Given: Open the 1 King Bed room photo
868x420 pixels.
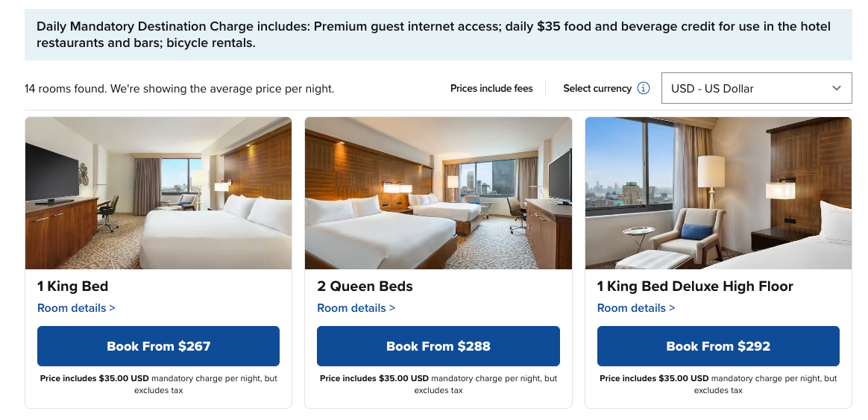Looking at the screenshot, I should 158,192.
